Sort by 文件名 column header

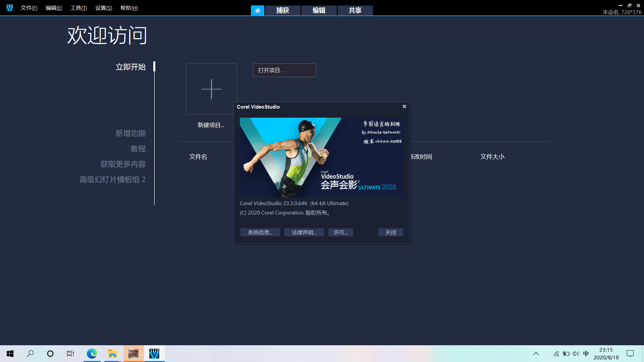[x=198, y=157]
